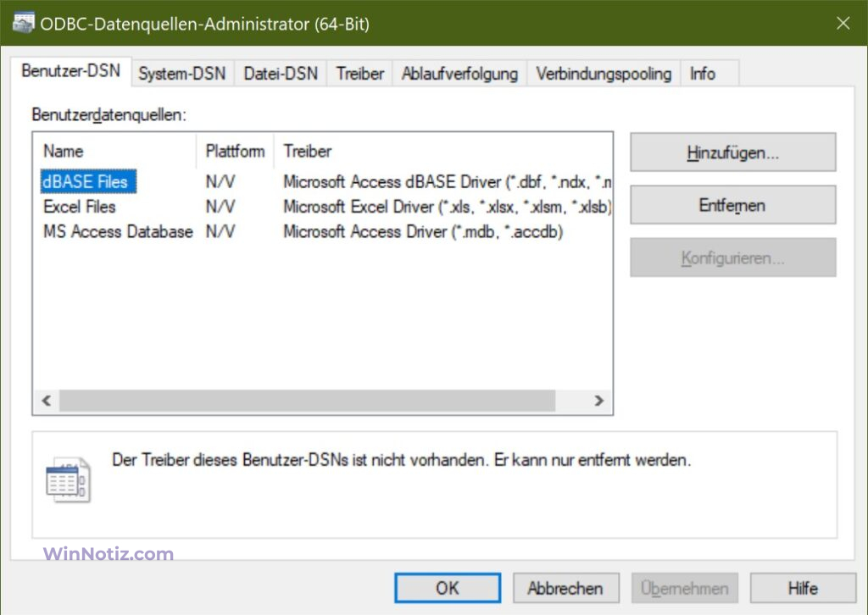Switch to the System-DSN tab
The image size is (868, 615).
click(x=181, y=74)
